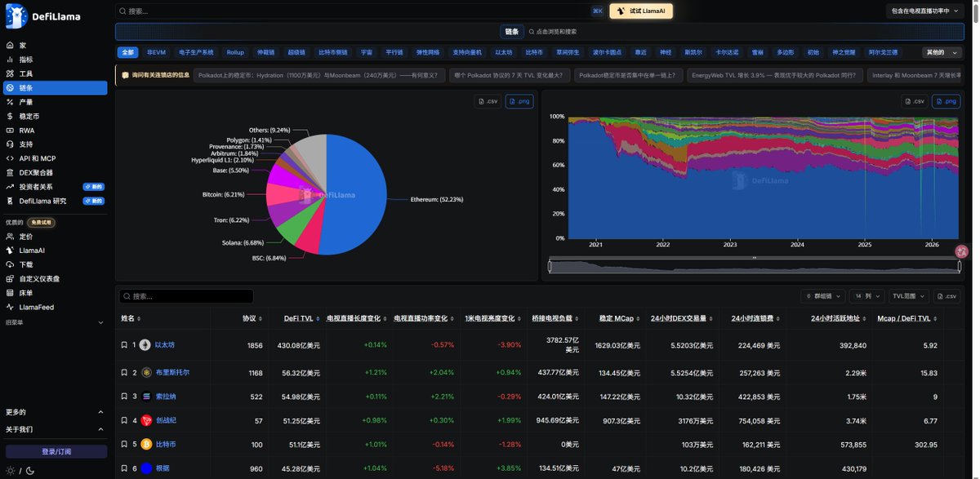Image resolution: width=980 pixels, height=479 pixels.
Task: Expand the 旧菜单 section
Action: pyautogui.click(x=54, y=322)
